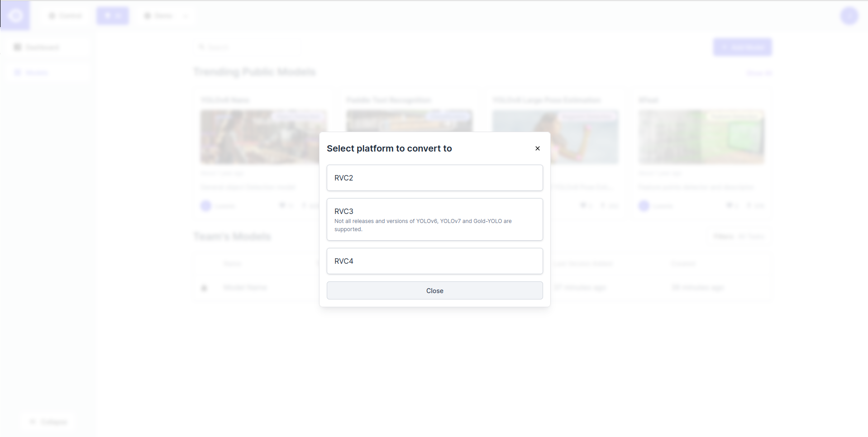Image resolution: width=868 pixels, height=437 pixels.
Task: Click the Search models input field
Action: 249,47
